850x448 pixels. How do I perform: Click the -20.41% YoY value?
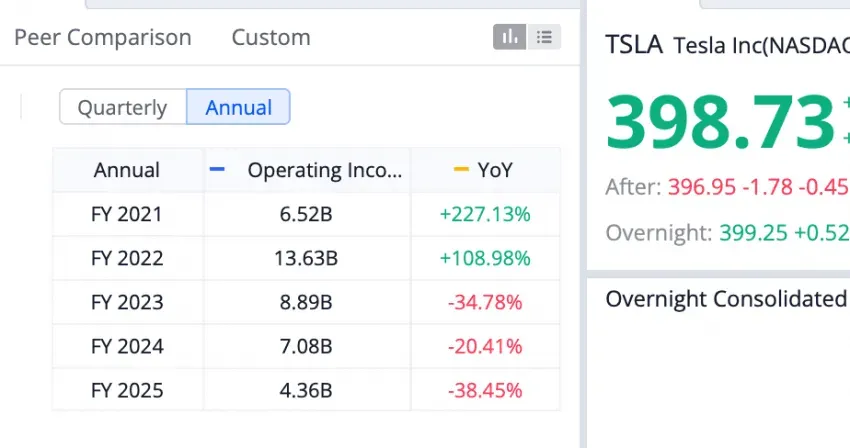click(485, 346)
